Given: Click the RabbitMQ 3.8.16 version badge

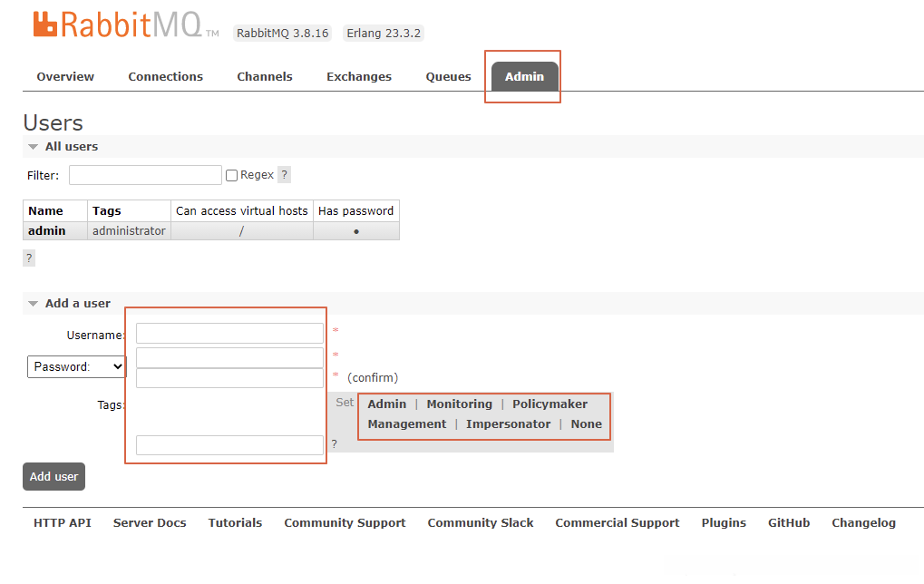Looking at the screenshot, I should 282,33.
